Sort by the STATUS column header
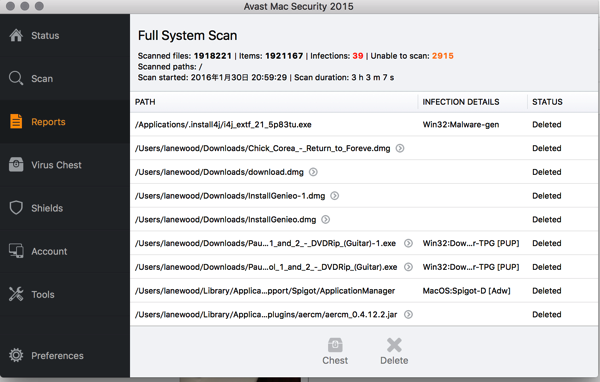Screen dimensions: 600x382 pyautogui.click(x=547, y=102)
